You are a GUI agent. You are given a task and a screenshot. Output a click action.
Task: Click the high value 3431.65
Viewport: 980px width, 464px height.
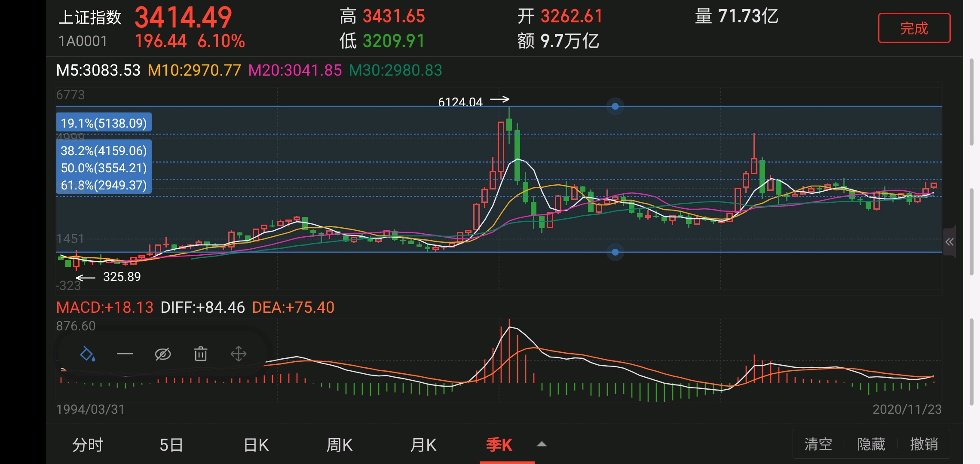coord(394,16)
